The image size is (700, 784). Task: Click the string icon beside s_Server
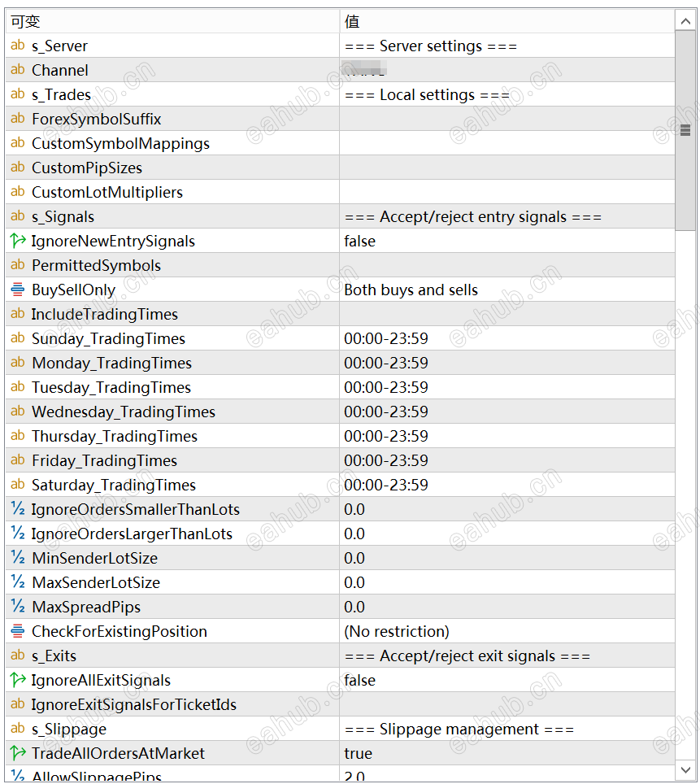click(x=17, y=46)
